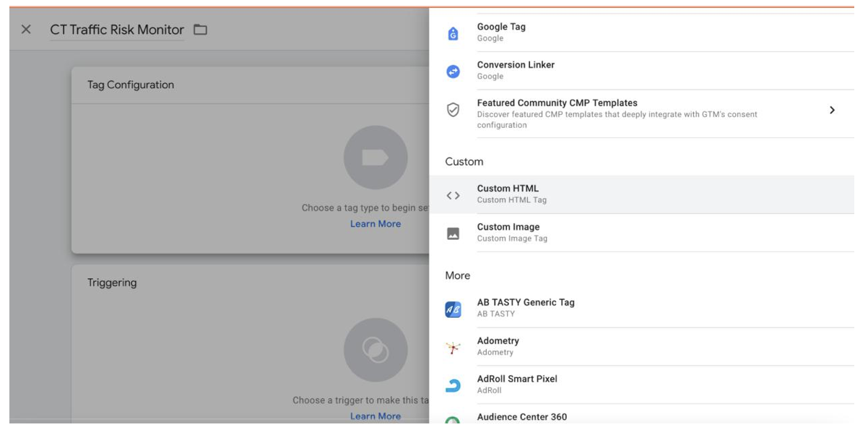Click the Custom HTML code brackets icon
This screenshot has height=435, width=868.
pyautogui.click(x=453, y=195)
